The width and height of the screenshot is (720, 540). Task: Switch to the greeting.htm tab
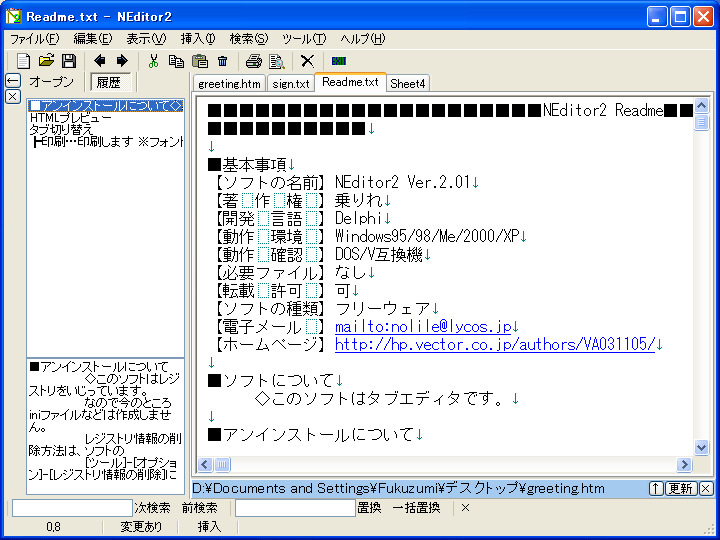point(229,84)
